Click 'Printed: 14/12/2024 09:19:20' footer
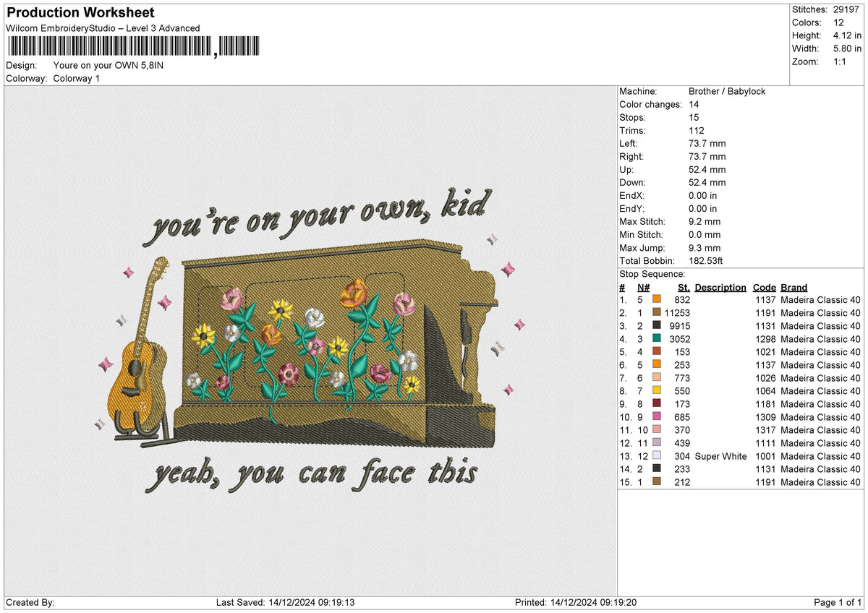Image resolution: width=868 pixels, height=613 pixels. coord(575,603)
